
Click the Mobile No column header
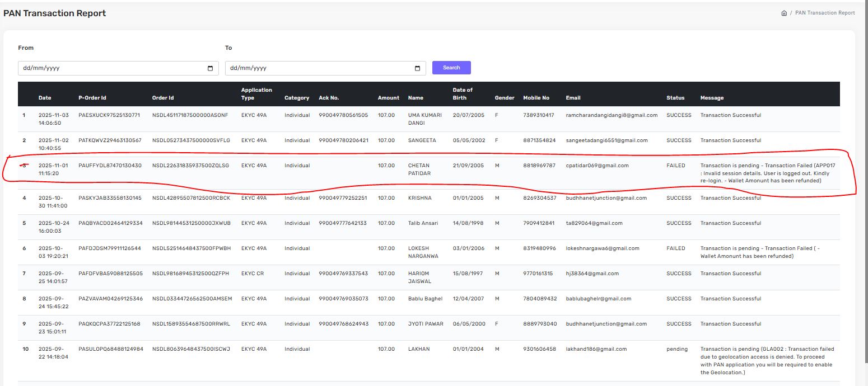pyautogui.click(x=536, y=98)
